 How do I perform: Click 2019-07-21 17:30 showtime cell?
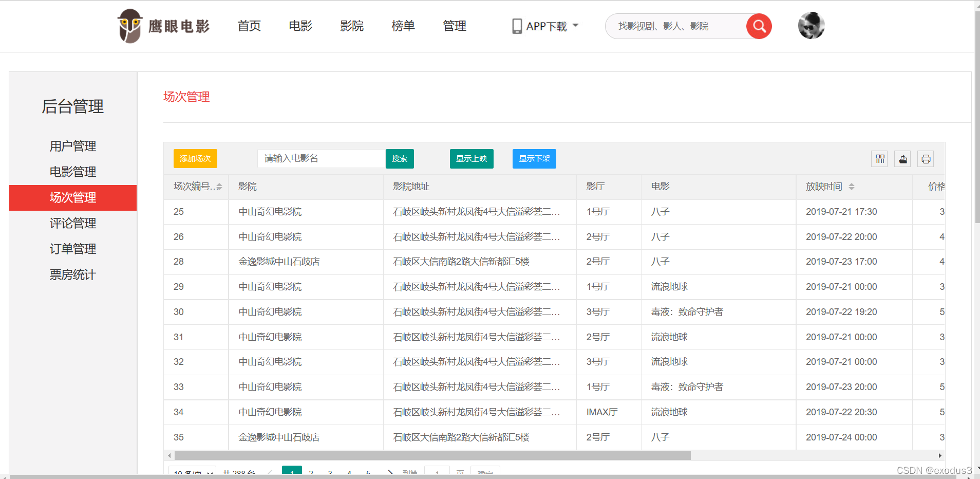click(841, 212)
